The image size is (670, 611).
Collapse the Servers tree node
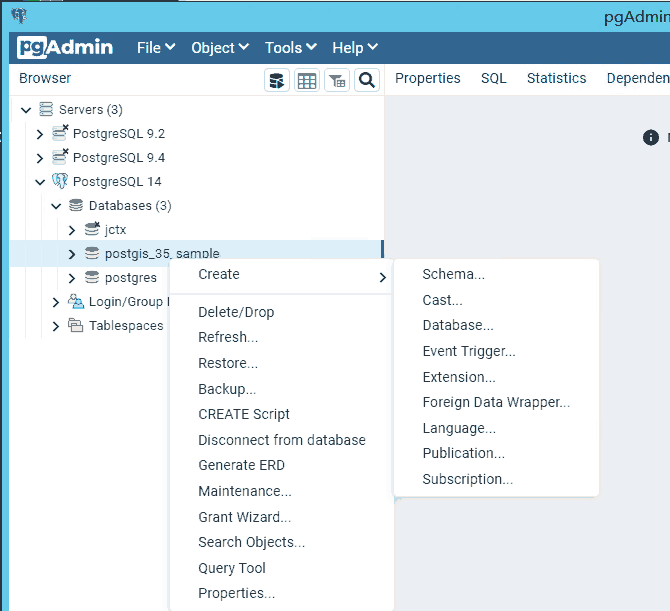[x=26, y=110]
